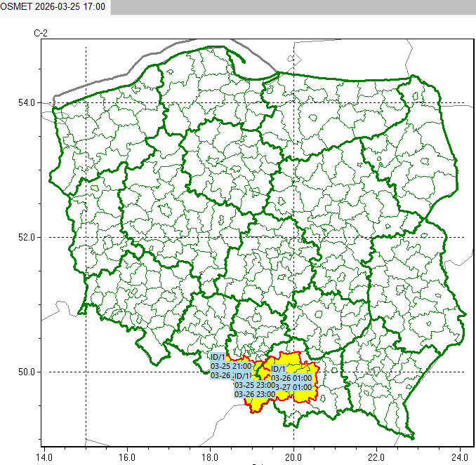Click the gray header bar beside the title
The height and width of the screenshot is (465, 476).
click(x=293, y=7)
